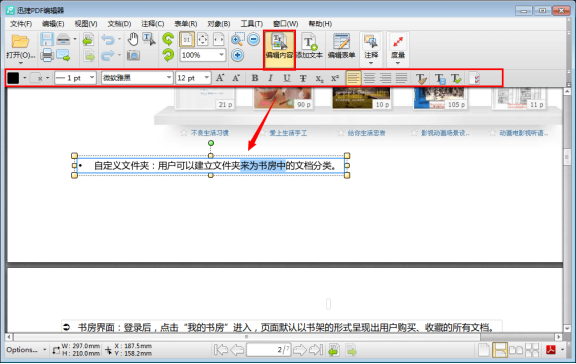Go to the last page
Viewport: 576px width, 364px height.
click(x=316, y=350)
